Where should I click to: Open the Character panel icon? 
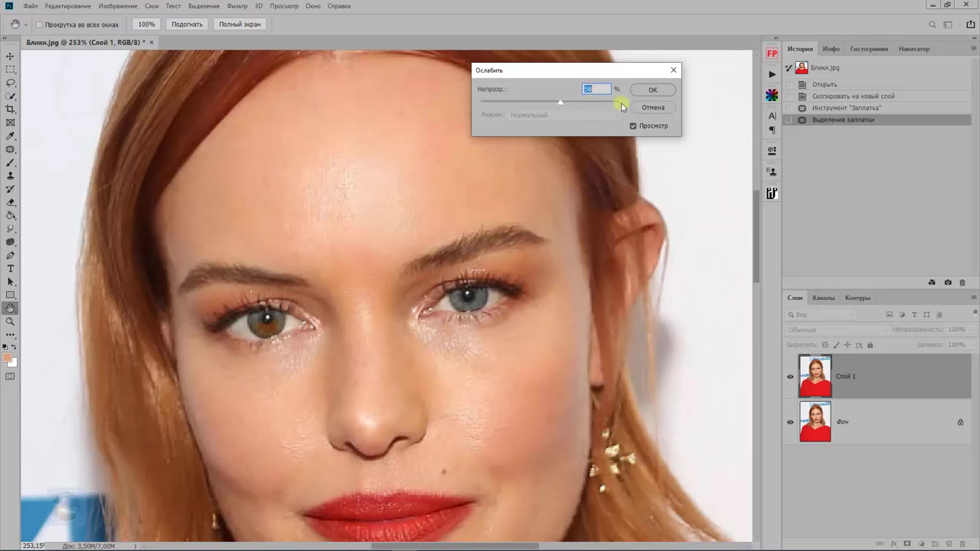coord(772,116)
